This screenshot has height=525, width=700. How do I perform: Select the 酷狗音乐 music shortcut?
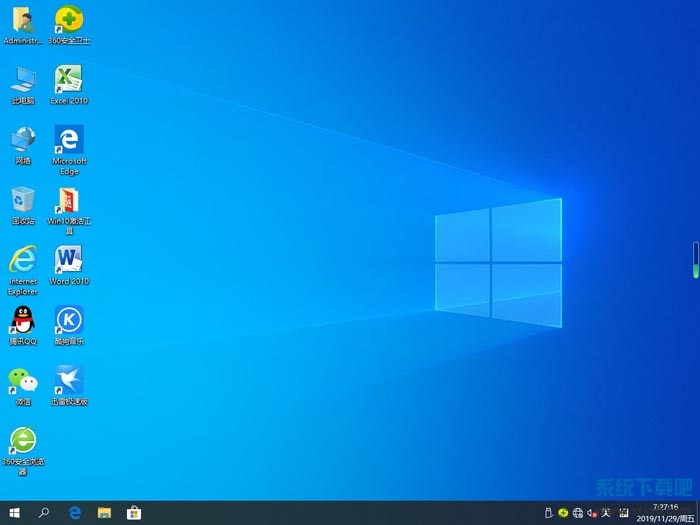pos(68,320)
